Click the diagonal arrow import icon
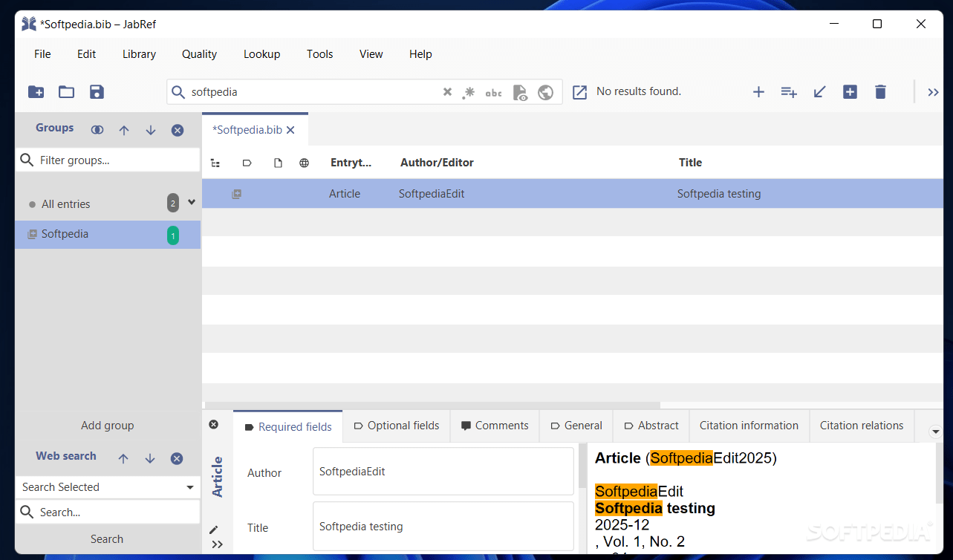This screenshot has width=953, height=560. (819, 92)
